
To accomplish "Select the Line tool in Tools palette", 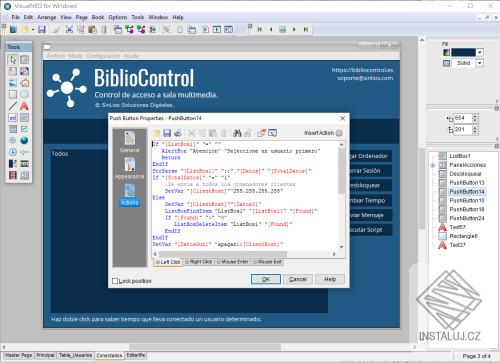I will click(13, 106).
